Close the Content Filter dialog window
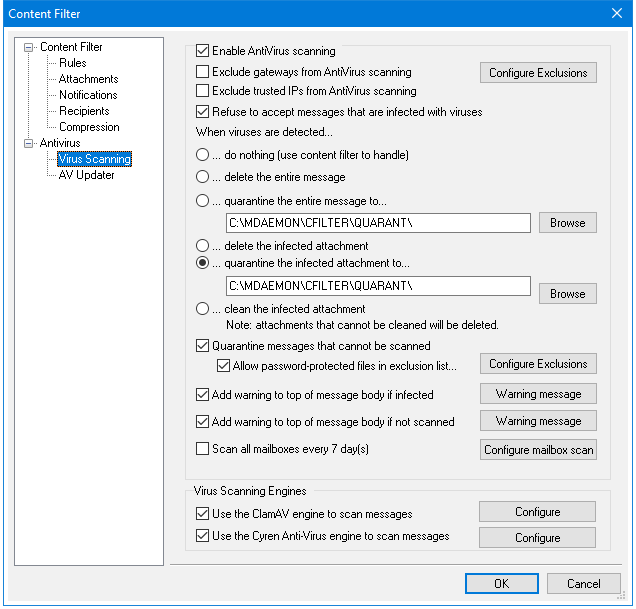The width and height of the screenshot is (636, 609). click(x=616, y=13)
